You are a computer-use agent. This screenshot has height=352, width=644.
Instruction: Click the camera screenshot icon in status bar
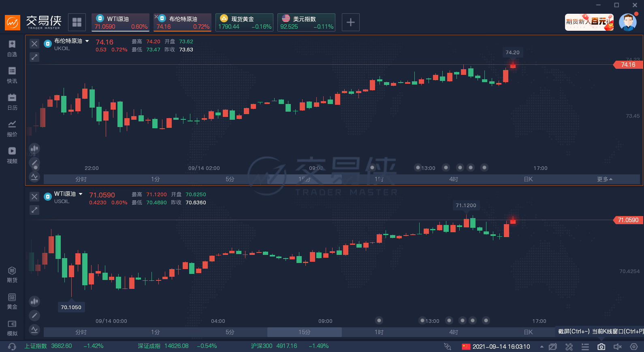601,347
